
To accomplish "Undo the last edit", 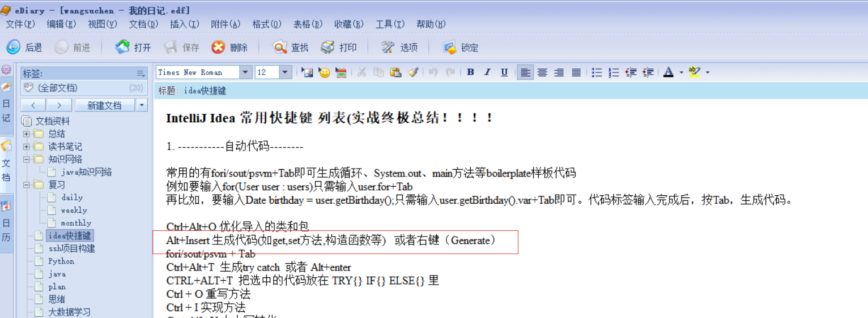I will pyautogui.click(x=433, y=72).
